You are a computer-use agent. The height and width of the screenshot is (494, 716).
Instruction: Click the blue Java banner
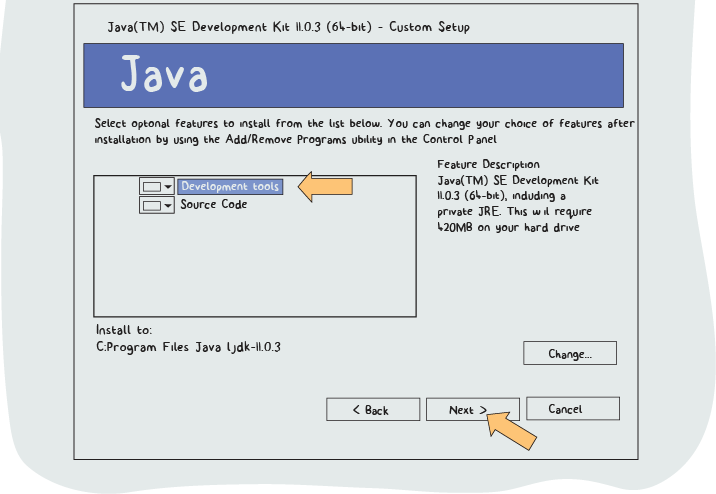tap(367, 75)
